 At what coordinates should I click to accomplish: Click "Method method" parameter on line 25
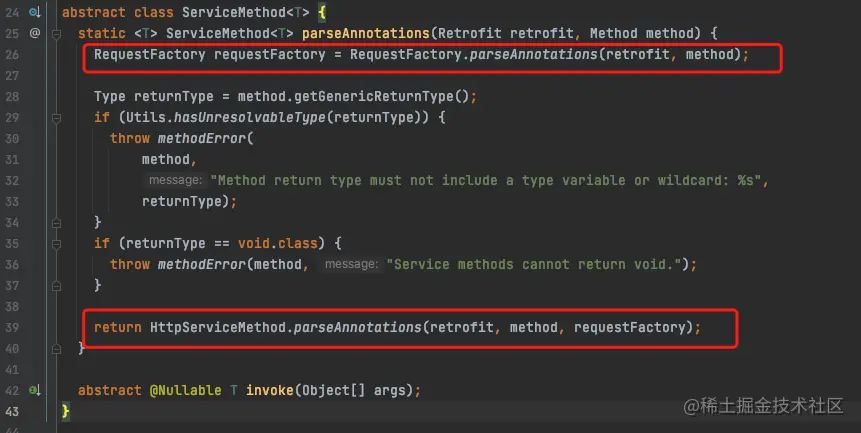pyautogui.click(x=641, y=33)
